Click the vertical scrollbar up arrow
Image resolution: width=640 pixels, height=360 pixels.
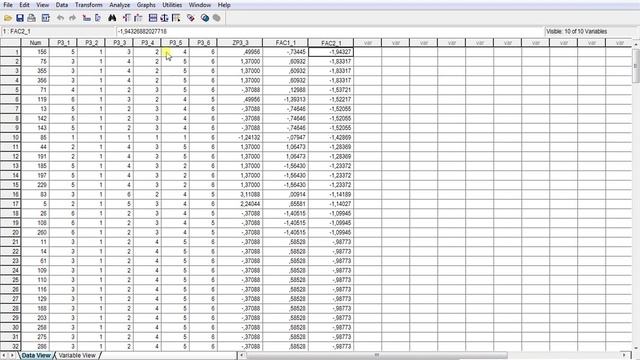tap(636, 43)
